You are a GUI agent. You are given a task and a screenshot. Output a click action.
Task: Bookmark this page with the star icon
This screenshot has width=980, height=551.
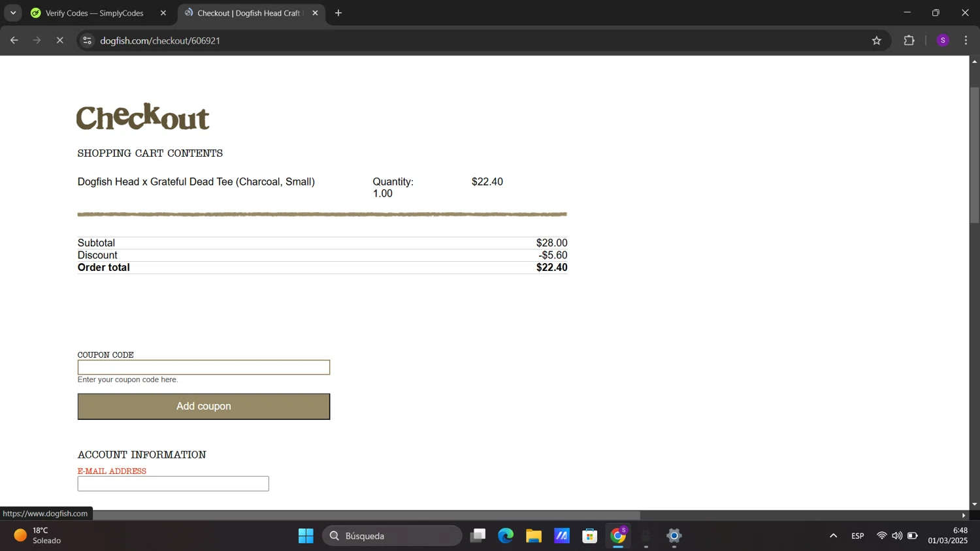tap(877, 40)
